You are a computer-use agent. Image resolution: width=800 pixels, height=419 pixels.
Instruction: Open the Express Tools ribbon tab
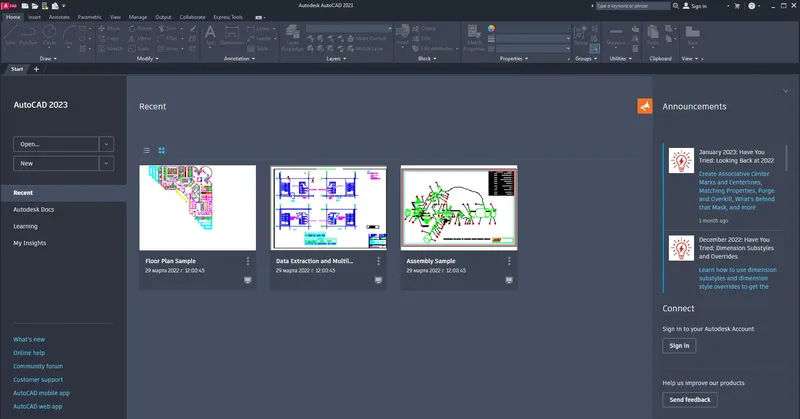tap(228, 17)
